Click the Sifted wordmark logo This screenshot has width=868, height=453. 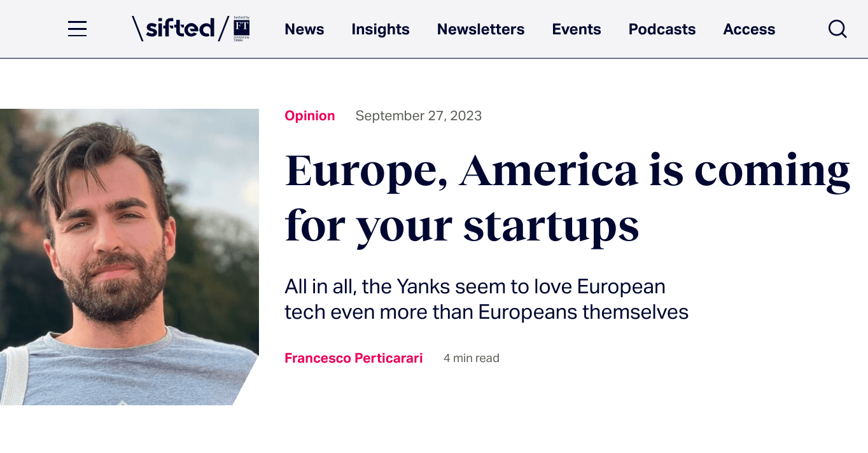[180, 29]
